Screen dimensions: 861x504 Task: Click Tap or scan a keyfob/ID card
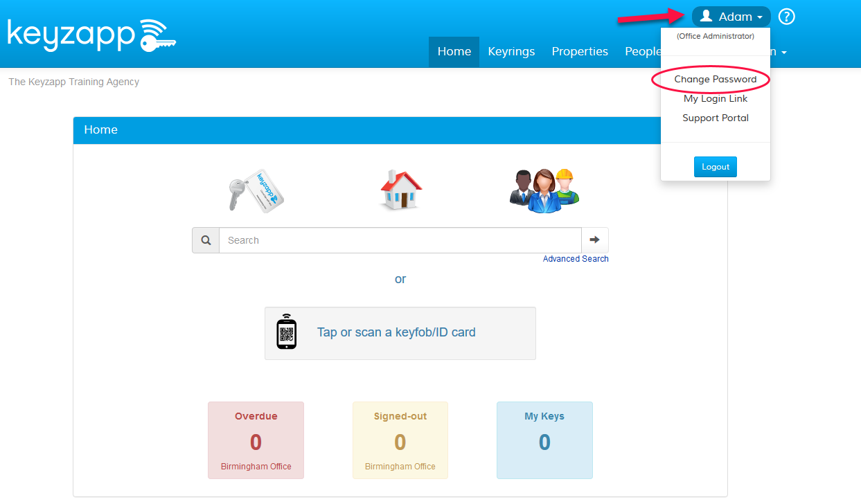[x=400, y=333]
